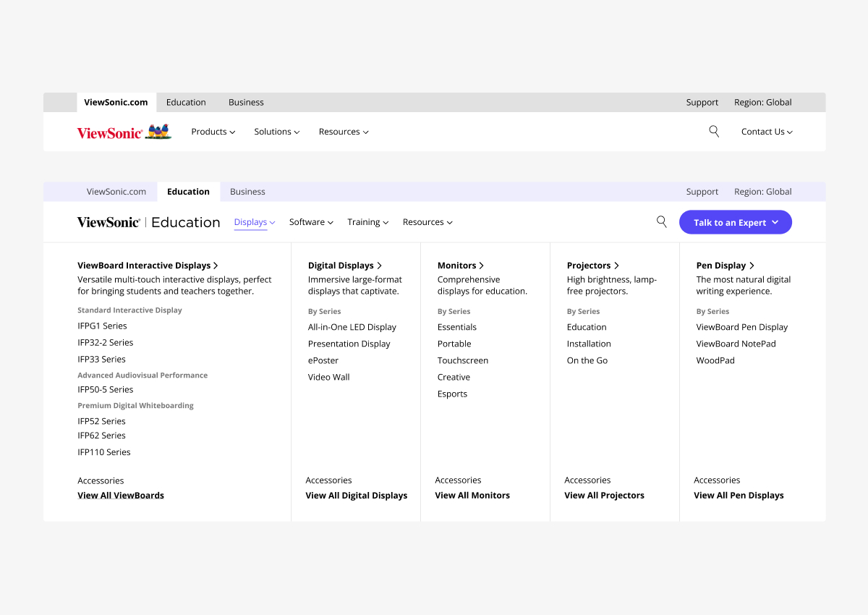Open Accessories under Pen Display column

[x=717, y=480]
